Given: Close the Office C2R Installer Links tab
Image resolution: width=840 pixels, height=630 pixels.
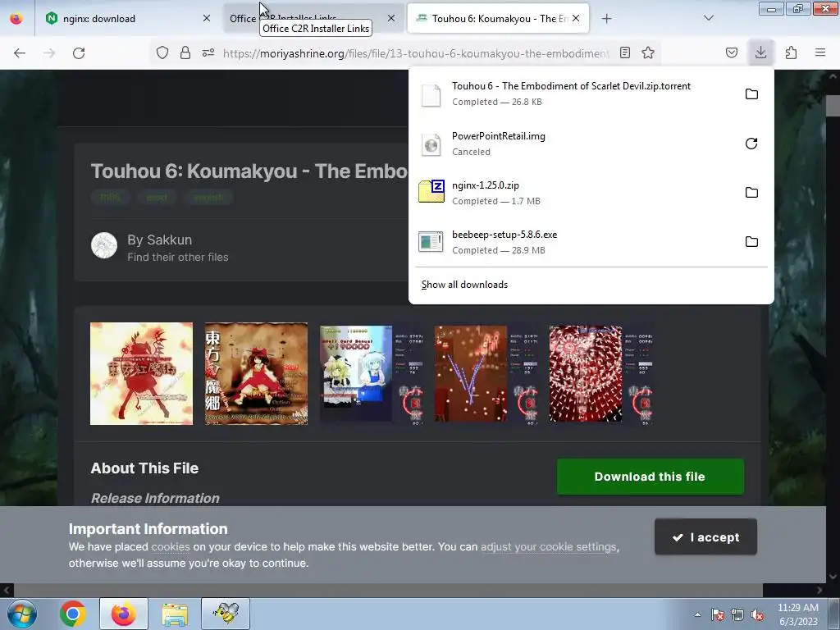Looking at the screenshot, I should [391, 19].
